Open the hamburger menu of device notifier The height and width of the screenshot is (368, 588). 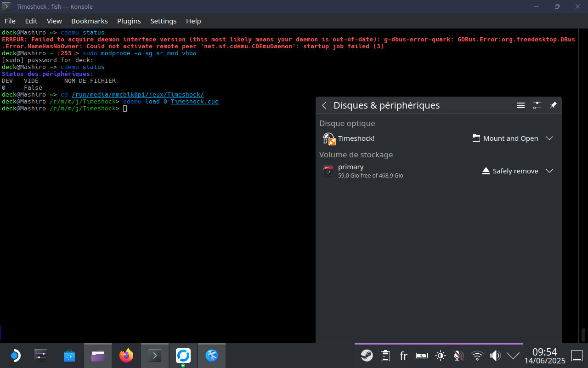521,105
